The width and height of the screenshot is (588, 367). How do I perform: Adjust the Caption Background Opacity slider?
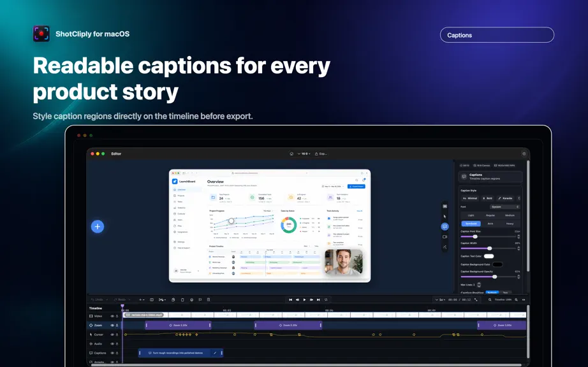[x=489, y=277]
